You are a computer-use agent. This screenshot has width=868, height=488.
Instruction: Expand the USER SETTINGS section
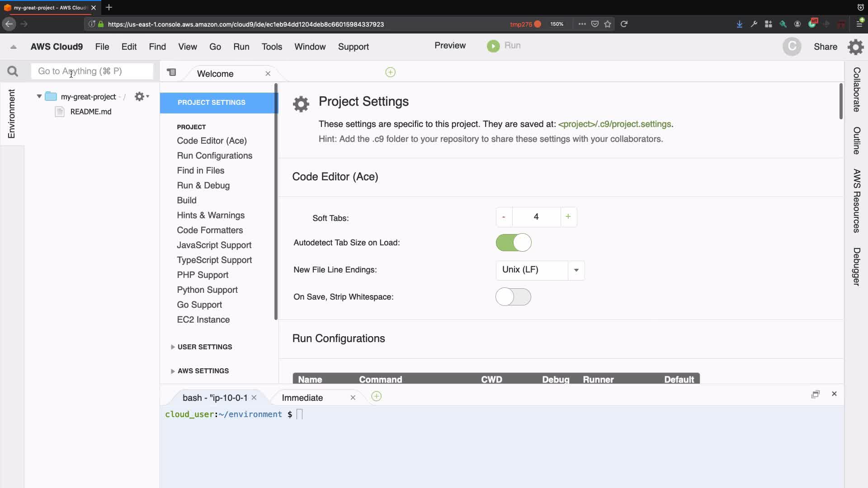tap(204, 347)
